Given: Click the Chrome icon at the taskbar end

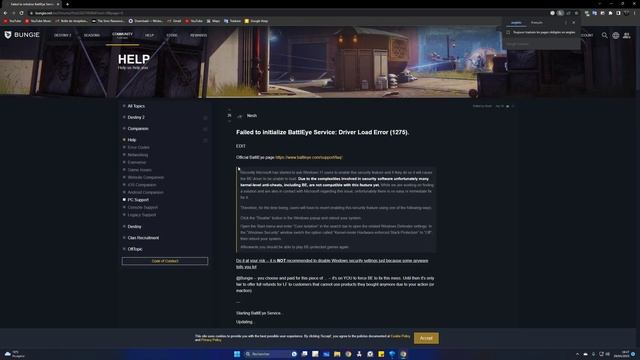Looking at the screenshot, I should pos(403,354).
